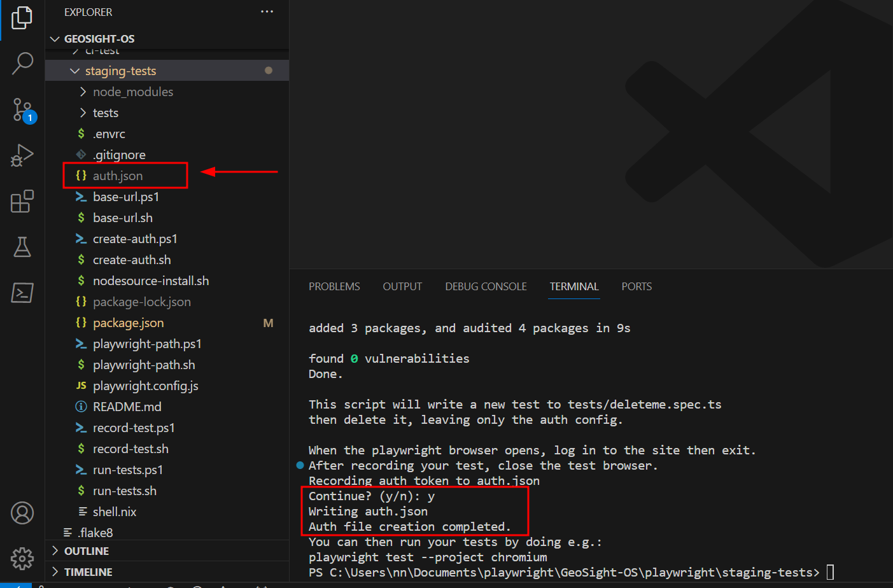Click the info icon beside README.md
Viewport: 893px width, 588px height.
coord(81,407)
